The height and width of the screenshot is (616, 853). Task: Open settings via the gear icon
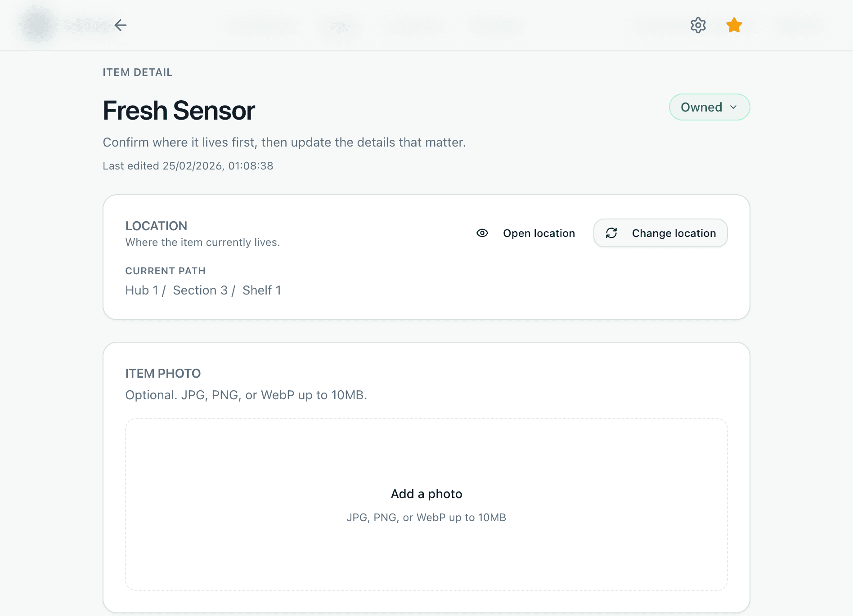click(698, 25)
